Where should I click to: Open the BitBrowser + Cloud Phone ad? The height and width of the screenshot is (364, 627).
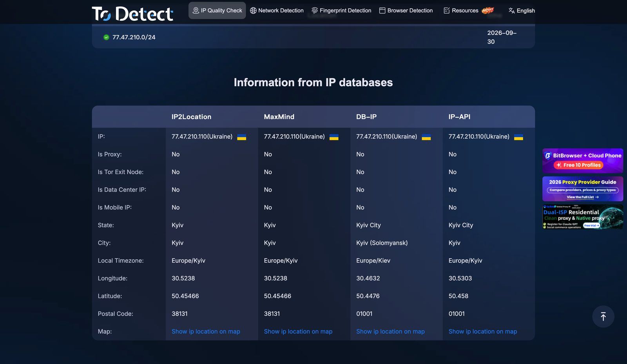click(583, 161)
